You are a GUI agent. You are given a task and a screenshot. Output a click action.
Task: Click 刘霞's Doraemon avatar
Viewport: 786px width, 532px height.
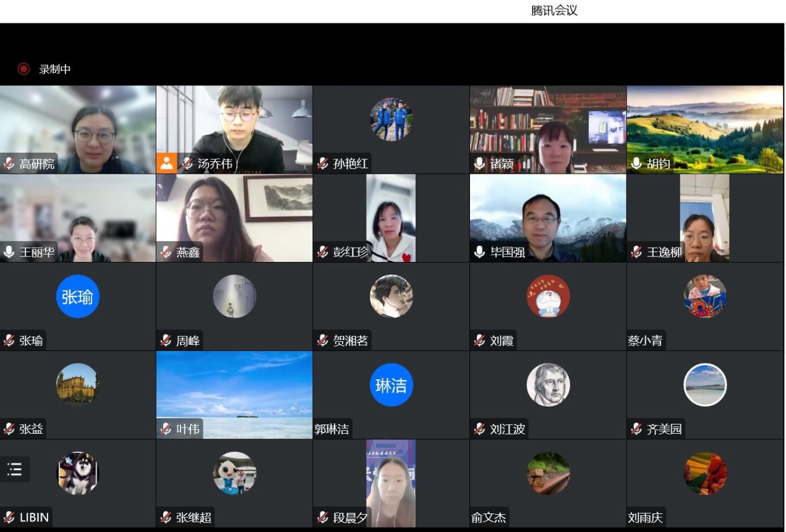(548, 297)
